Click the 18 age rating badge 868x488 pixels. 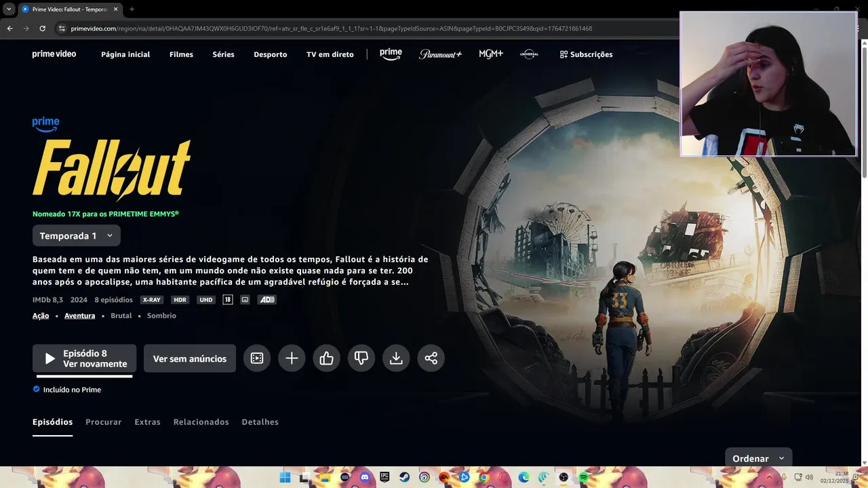click(x=228, y=300)
